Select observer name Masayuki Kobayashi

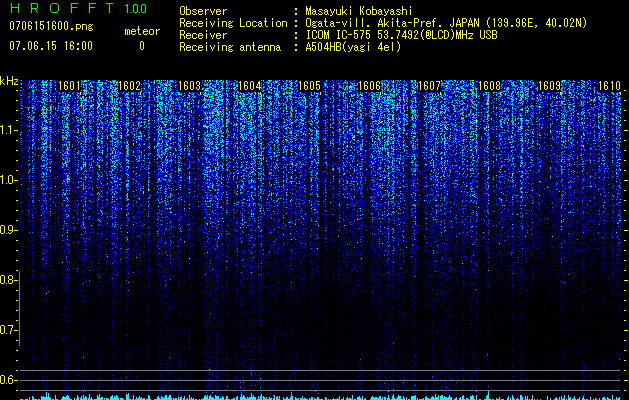pyautogui.click(x=359, y=11)
